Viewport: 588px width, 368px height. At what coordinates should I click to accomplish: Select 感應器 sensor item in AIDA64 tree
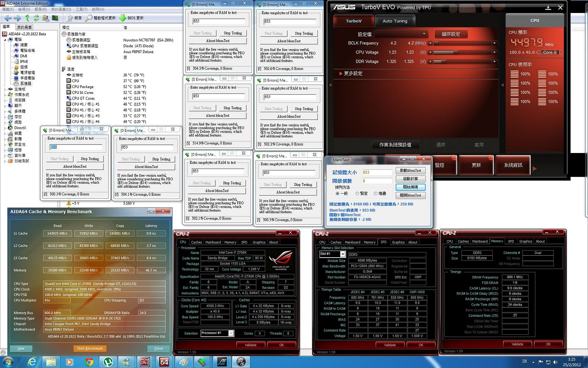pyautogui.click(x=22, y=83)
